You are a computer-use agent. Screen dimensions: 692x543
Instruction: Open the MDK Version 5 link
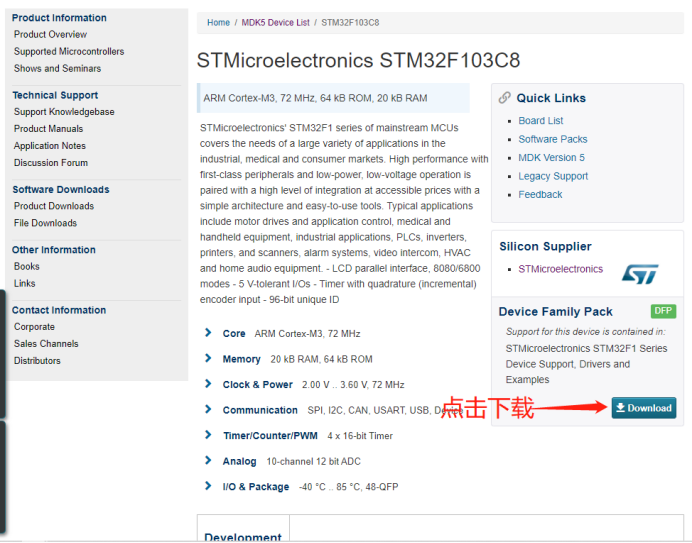pyautogui.click(x=551, y=158)
